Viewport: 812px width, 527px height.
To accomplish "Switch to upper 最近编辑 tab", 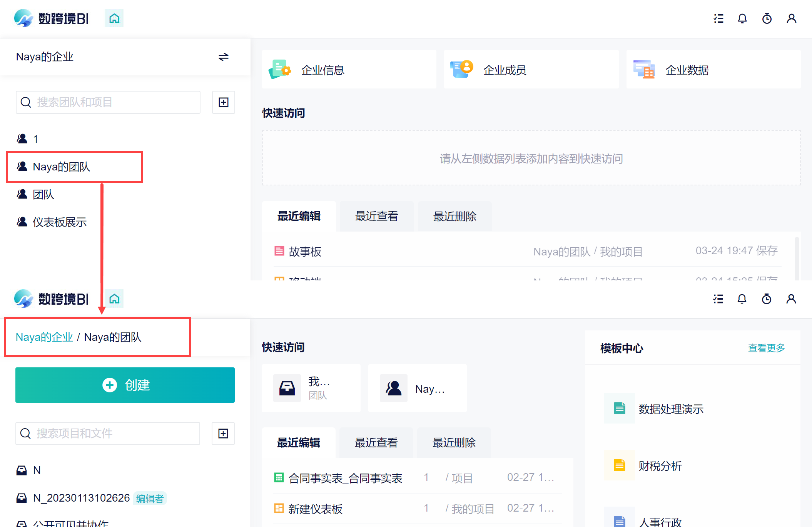I will tap(299, 216).
